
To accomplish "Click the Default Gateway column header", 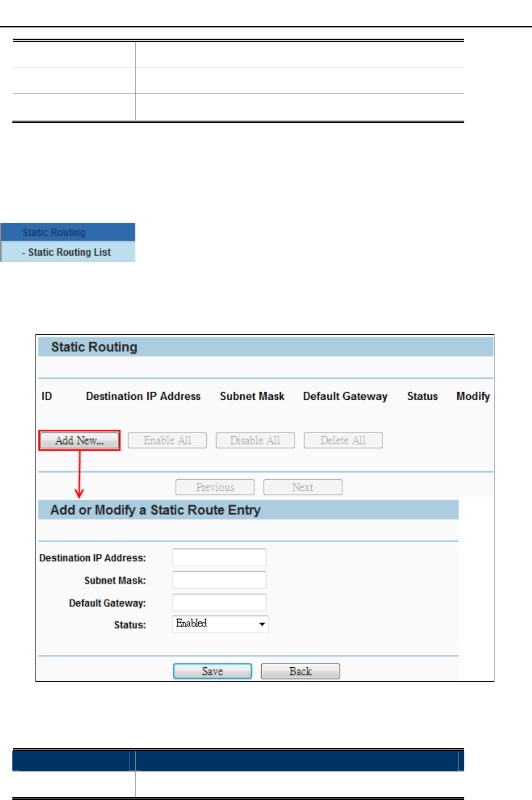I will click(345, 397).
